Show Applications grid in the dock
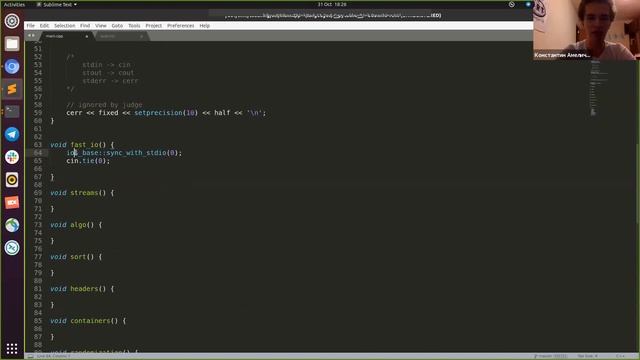 pos(12,348)
